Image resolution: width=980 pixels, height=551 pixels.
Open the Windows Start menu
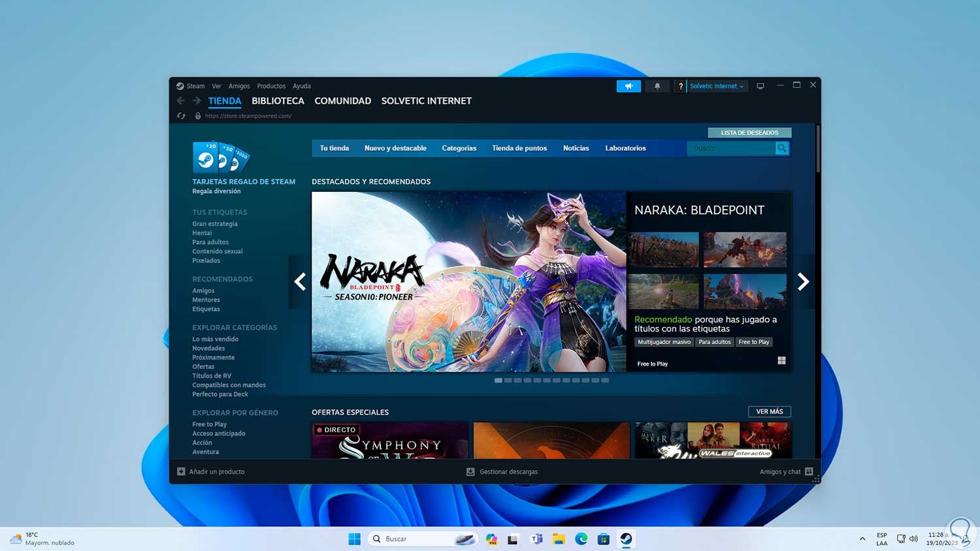click(x=355, y=539)
